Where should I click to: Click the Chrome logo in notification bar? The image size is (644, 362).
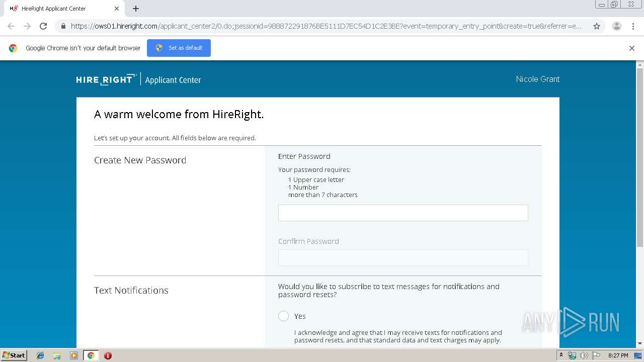[x=13, y=48]
